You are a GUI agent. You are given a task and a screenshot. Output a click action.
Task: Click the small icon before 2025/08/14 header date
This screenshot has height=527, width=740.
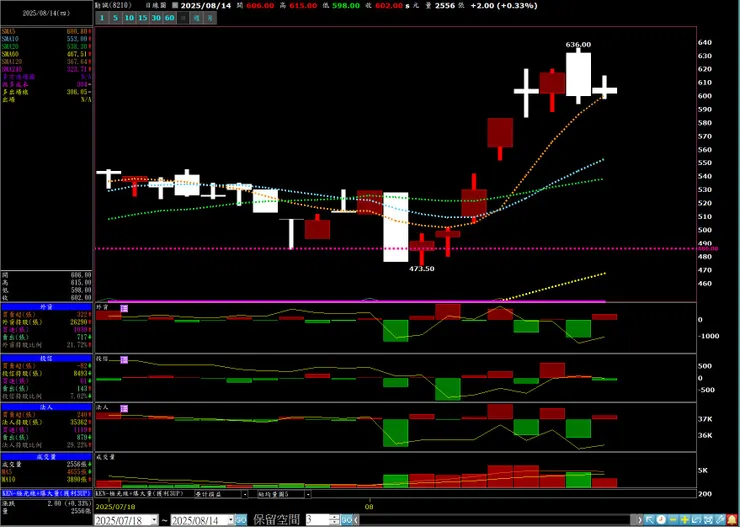tap(175, 6)
